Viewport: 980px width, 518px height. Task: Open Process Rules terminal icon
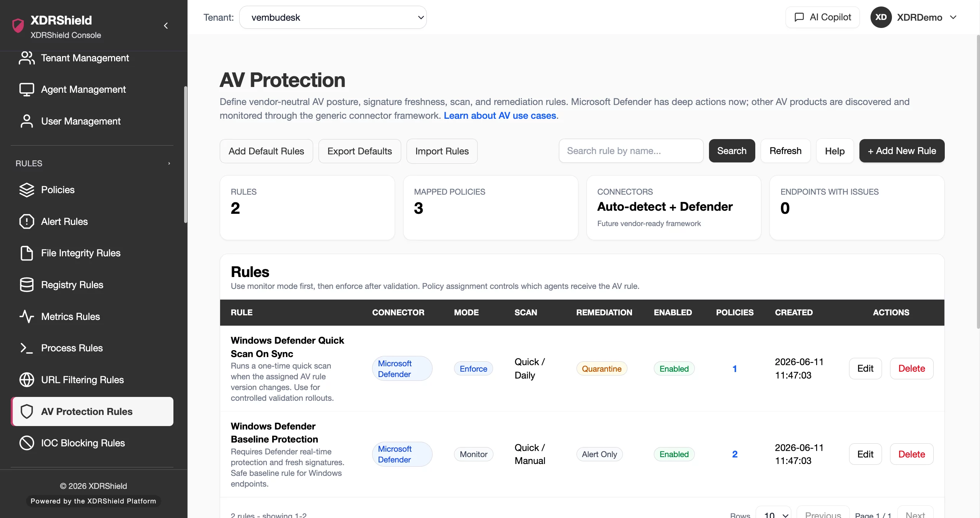[26, 348]
